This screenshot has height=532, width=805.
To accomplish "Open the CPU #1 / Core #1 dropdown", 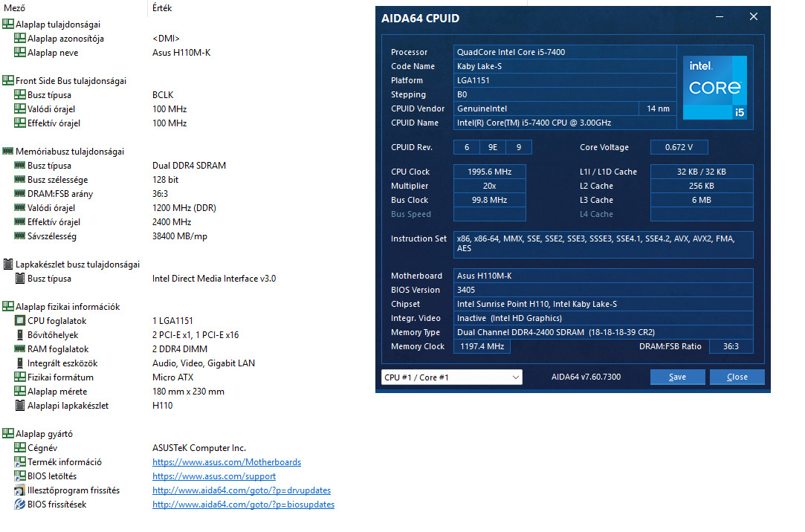I will 452,377.
